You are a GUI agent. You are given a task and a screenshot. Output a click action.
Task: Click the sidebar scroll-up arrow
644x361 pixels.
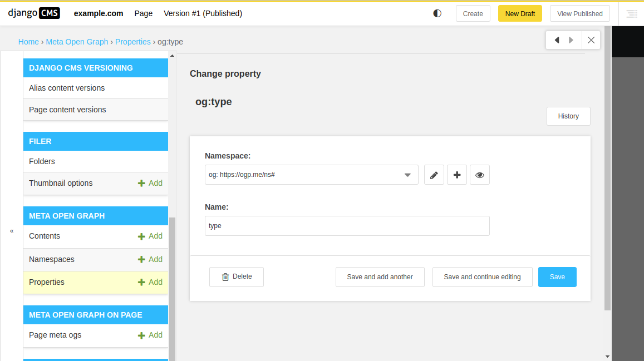pos(173,56)
